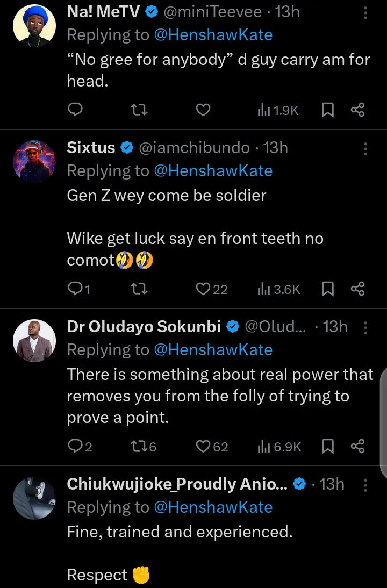View Dr Oludayo Sokunbi's profile photo

tap(34, 340)
